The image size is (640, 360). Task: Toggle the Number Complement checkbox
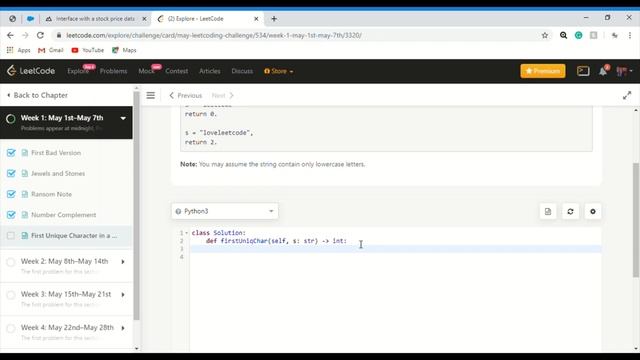click(x=11, y=215)
